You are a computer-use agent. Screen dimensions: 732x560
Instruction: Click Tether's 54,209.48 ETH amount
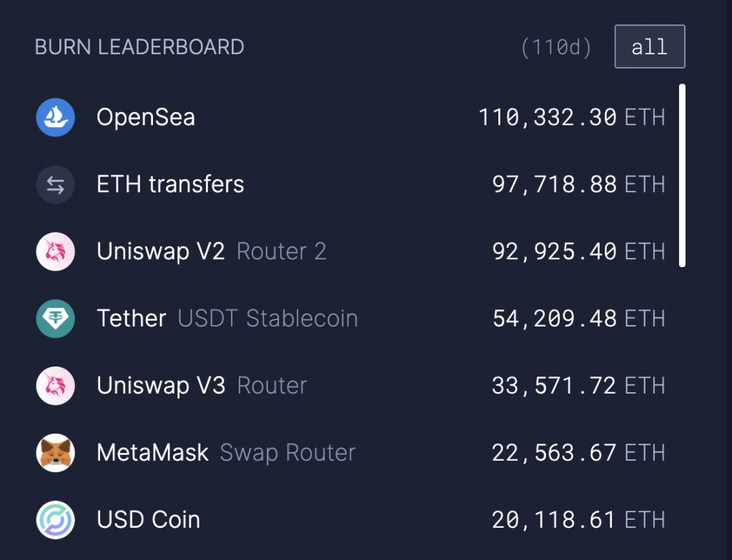(579, 319)
